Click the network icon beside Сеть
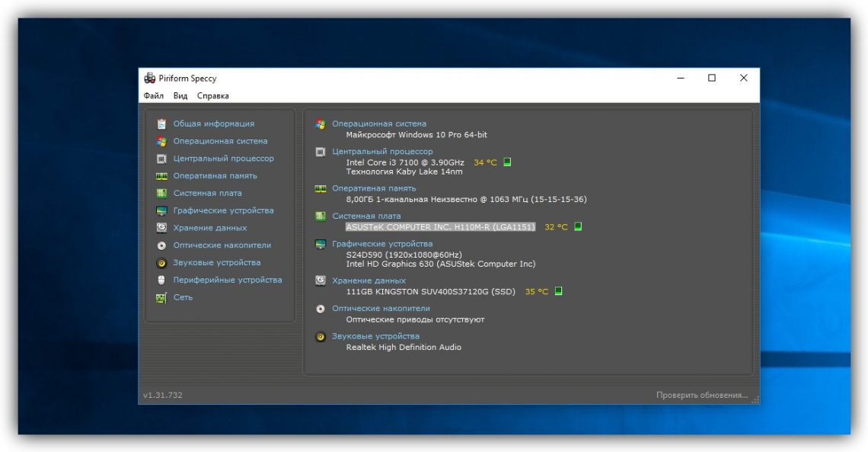This screenshot has height=452, width=868. 161,297
